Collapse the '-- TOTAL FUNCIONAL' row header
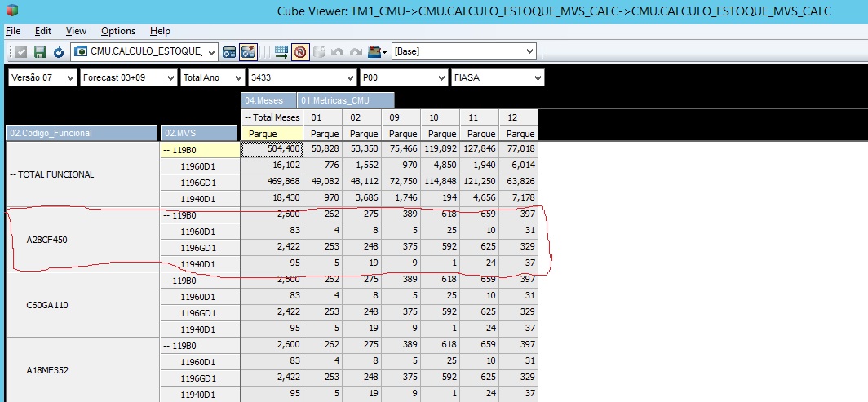 pyautogui.click(x=83, y=174)
